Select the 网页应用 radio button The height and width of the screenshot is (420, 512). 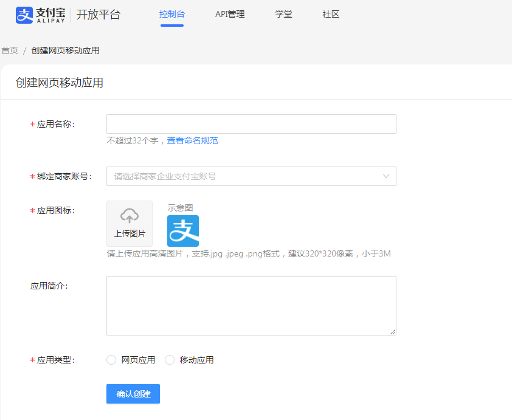(x=111, y=360)
